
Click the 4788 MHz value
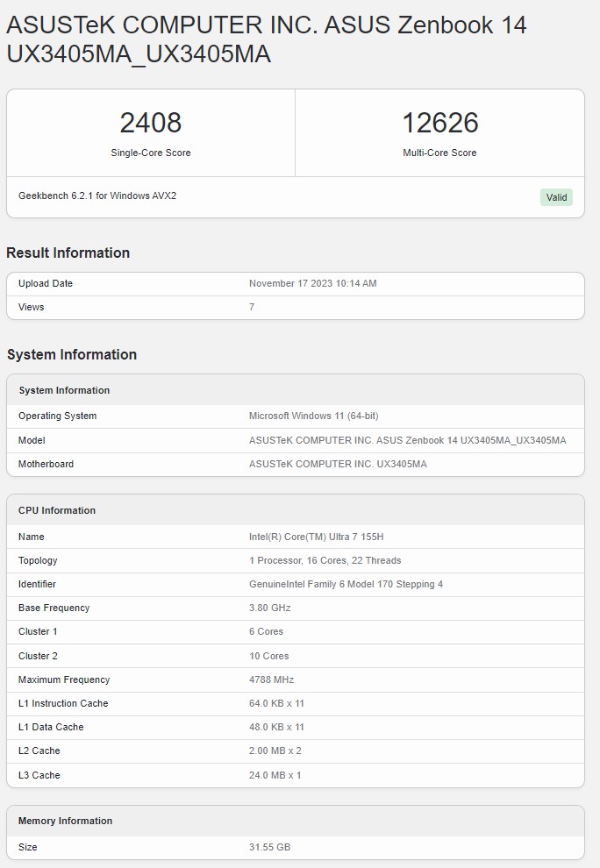click(x=271, y=680)
